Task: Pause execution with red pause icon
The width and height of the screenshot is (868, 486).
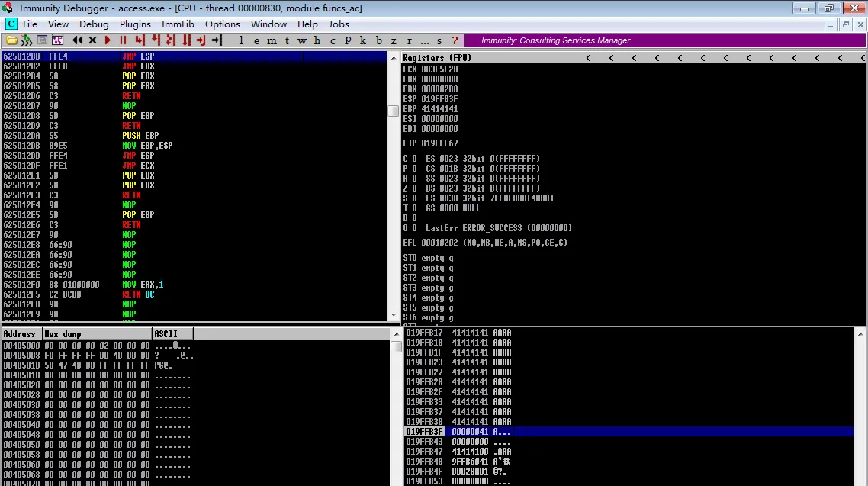Action: 123,40
